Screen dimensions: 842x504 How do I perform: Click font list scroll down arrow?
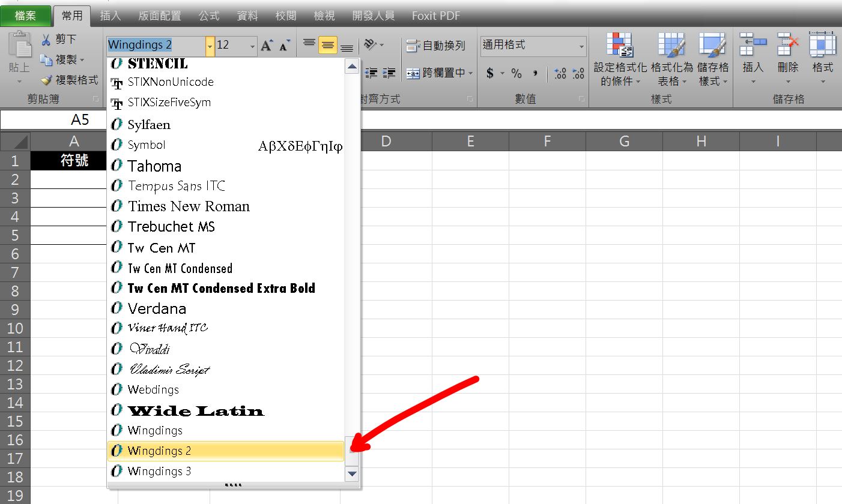point(352,473)
